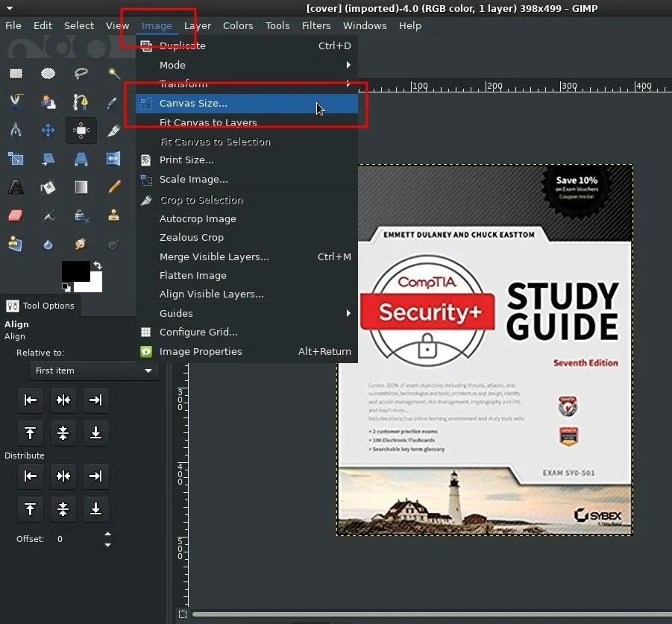Distribute bottoms button under Distribute
672x624 pixels.
coord(95,508)
